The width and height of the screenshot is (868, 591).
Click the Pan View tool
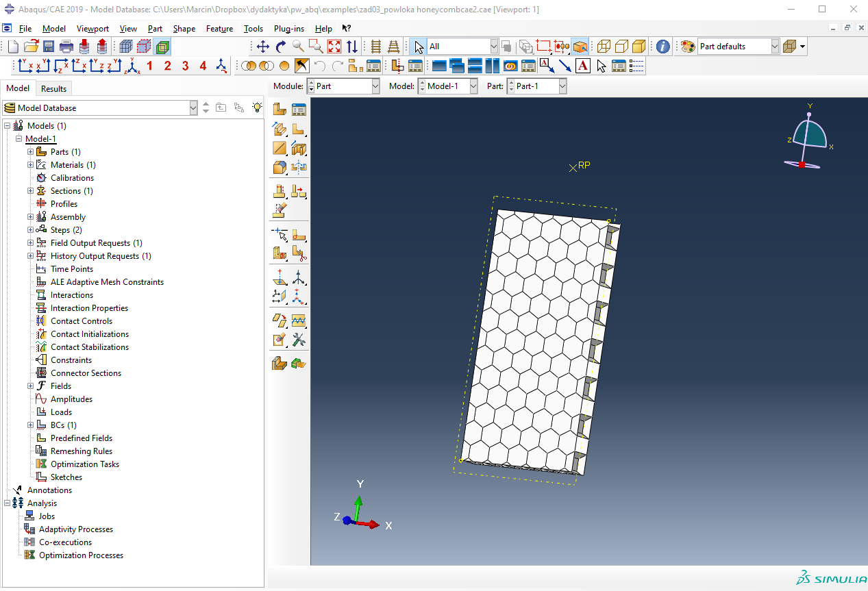pos(263,47)
